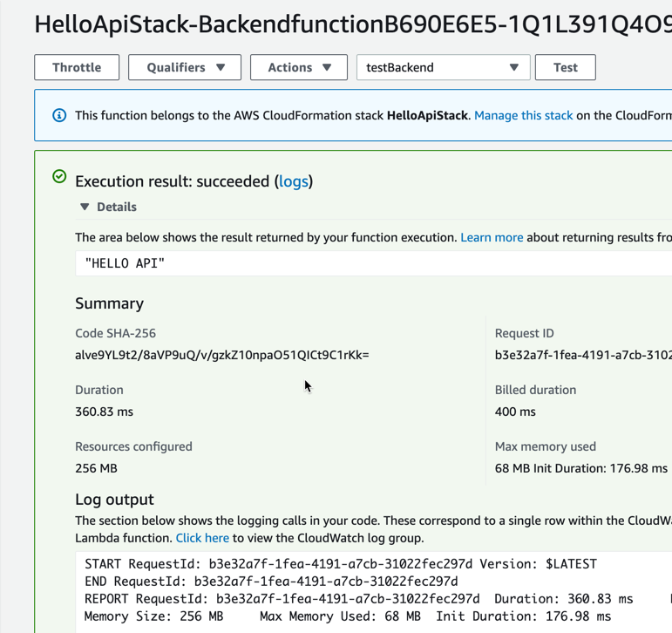This screenshot has height=633, width=672.
Task: Open the Actions dropdown menu
Action: (299, 67)
